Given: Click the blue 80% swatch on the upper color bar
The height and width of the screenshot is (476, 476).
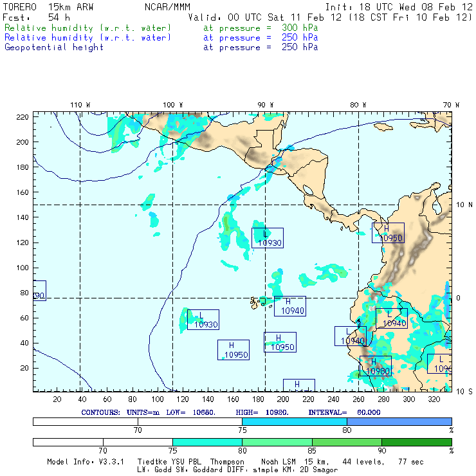Looking at the screenshot, I should click(399, 422).
